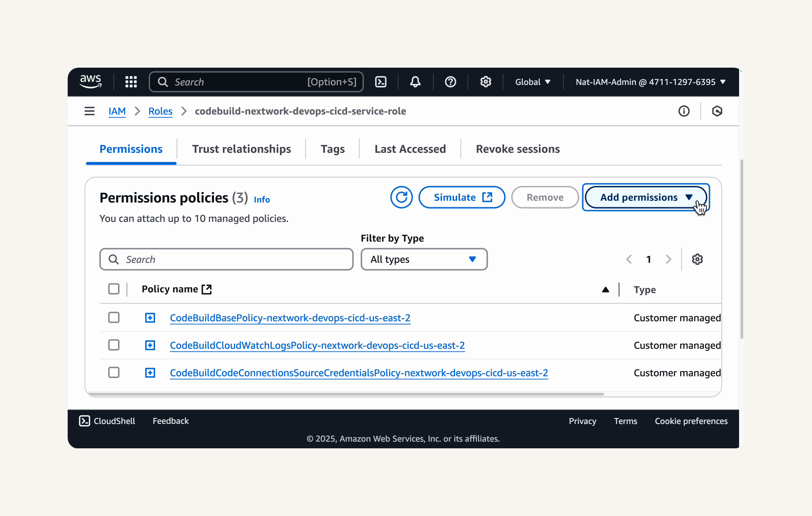Select all policies checkbox in header
812x516 pixels.
tap(114, 289)
